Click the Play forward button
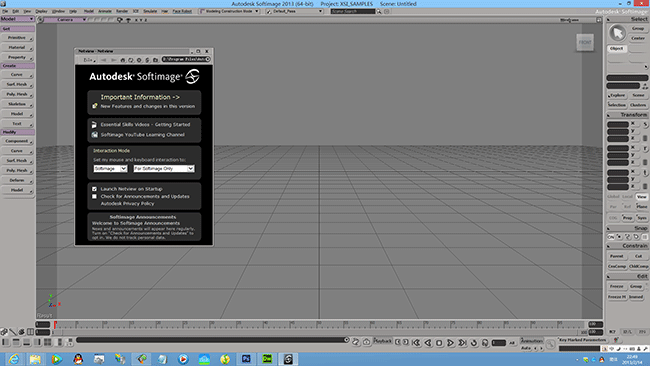 point(451,343)
